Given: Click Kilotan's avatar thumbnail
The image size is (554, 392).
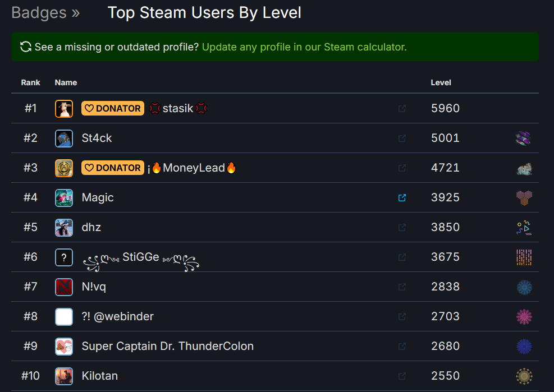Looking at the screenshot, I should [x=63, y=376].
